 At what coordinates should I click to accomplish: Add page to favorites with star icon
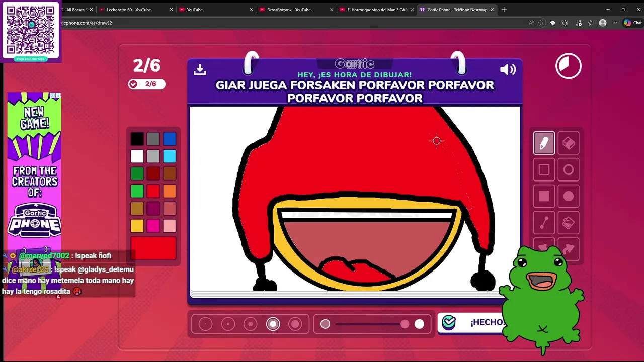541,23
